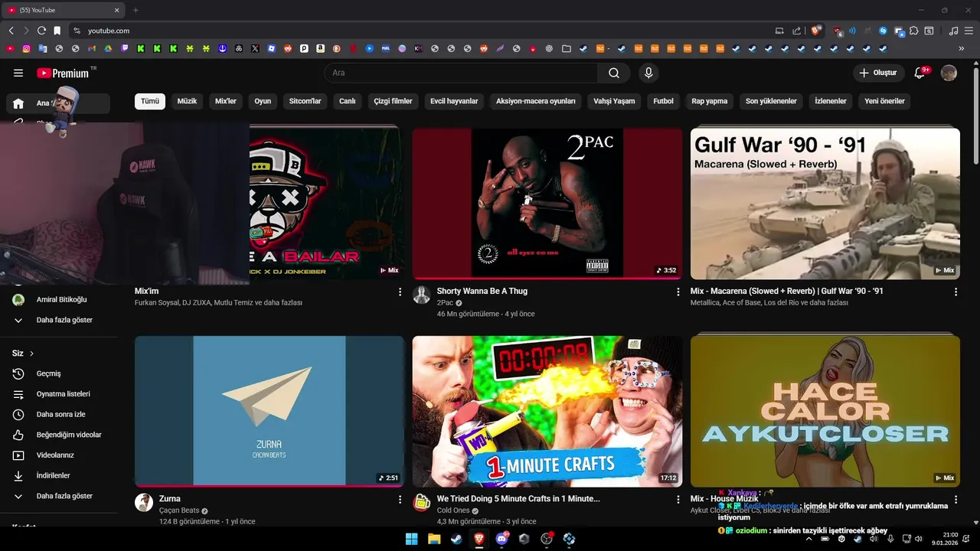Image resolution: width=980 pixels, height=551 pixels.
Task: Click the 2Pac channel avatar
Action: tap(422, 295)
